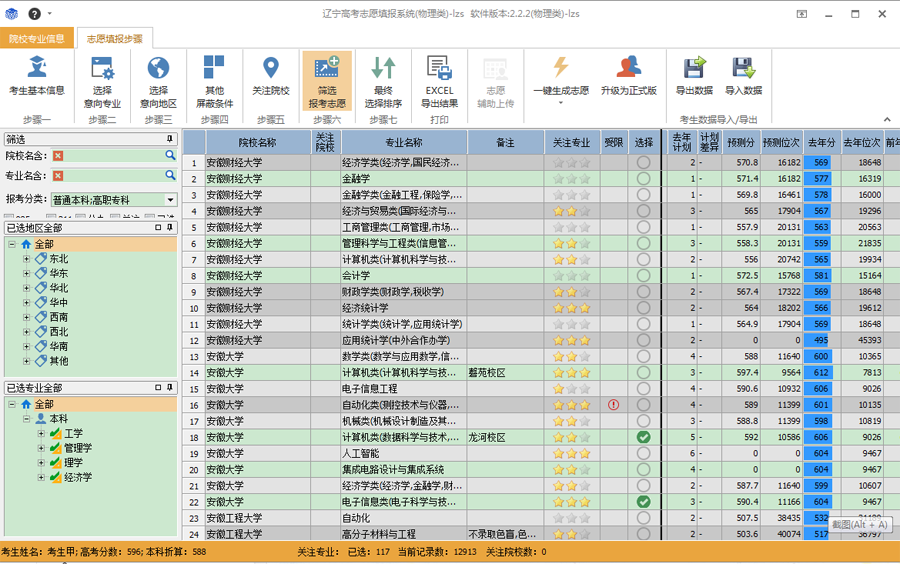Sort by the 去年分 column header
This screenshot has height=564, width=900.
pos(821,142)
